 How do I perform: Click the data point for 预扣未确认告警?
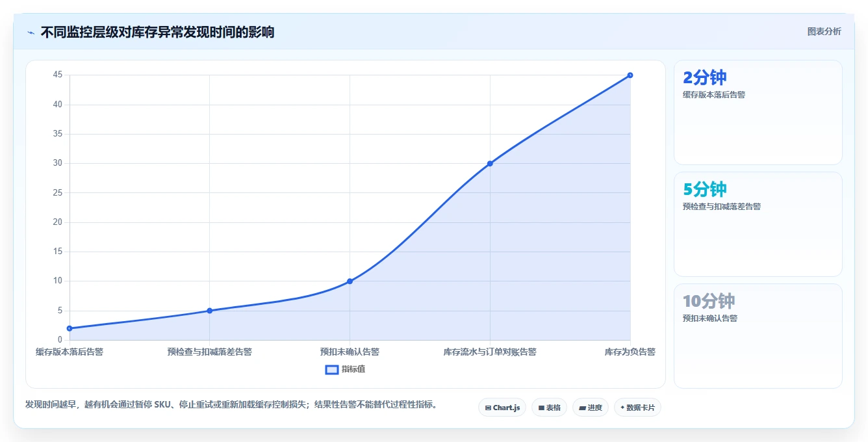(x=350, y=281)
